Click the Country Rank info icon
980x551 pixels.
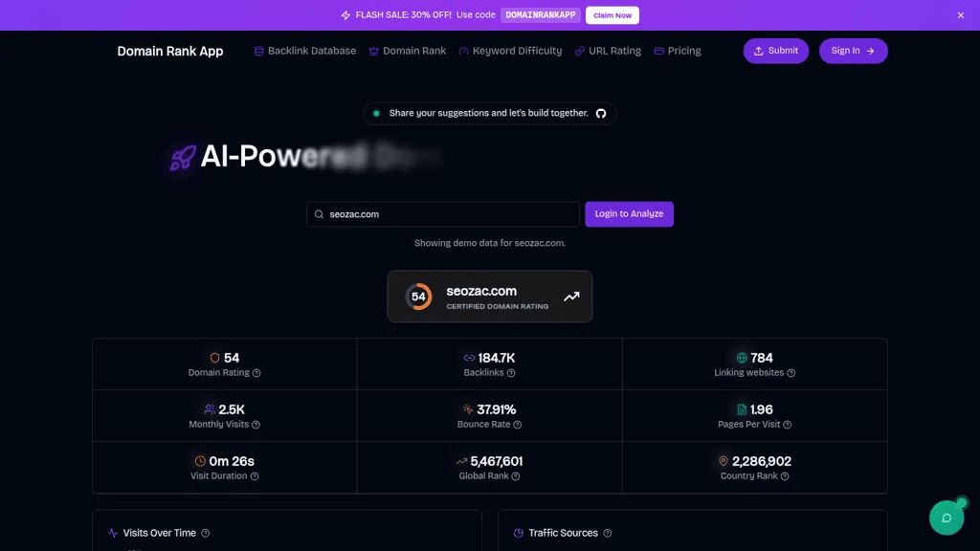pos(785,476)
